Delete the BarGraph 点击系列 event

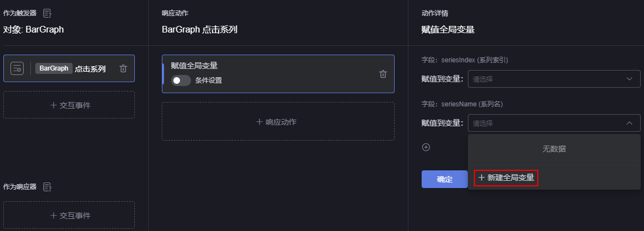pos(123,69)
